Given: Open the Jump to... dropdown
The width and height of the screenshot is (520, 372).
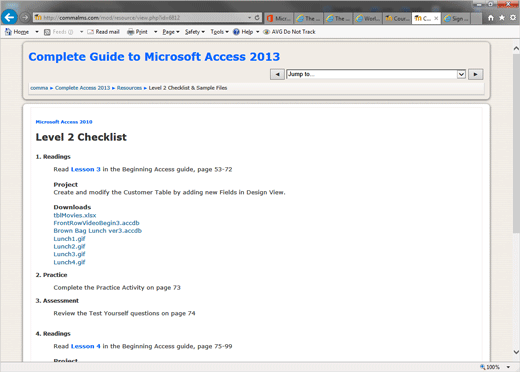Looking at the screenshot, I should coord(376,74).
